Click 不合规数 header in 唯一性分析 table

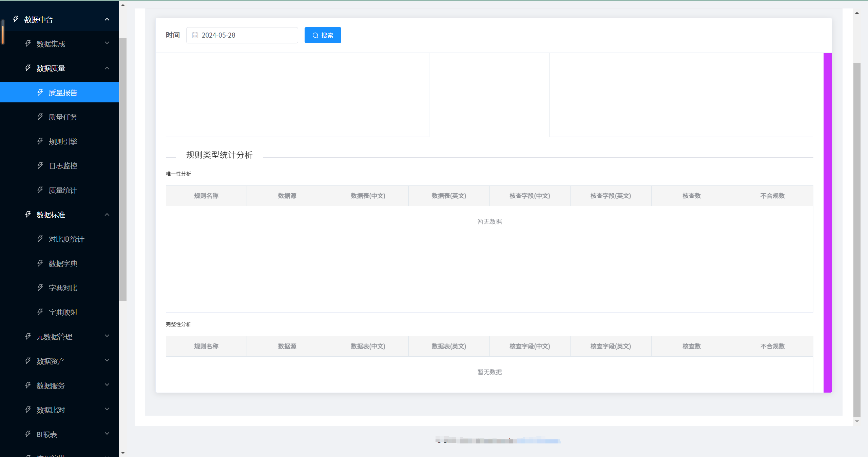point(772,196)
